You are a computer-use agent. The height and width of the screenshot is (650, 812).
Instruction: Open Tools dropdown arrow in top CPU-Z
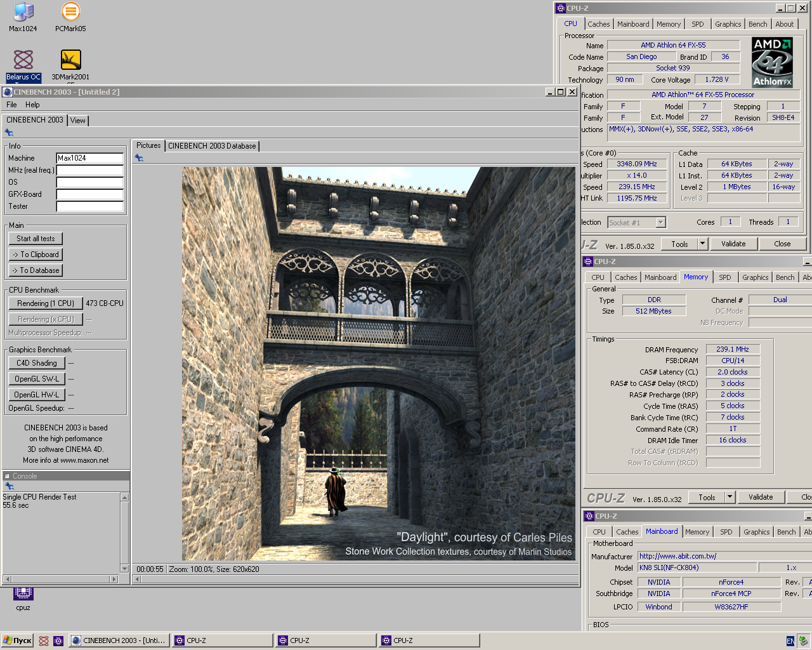point(702,244)
